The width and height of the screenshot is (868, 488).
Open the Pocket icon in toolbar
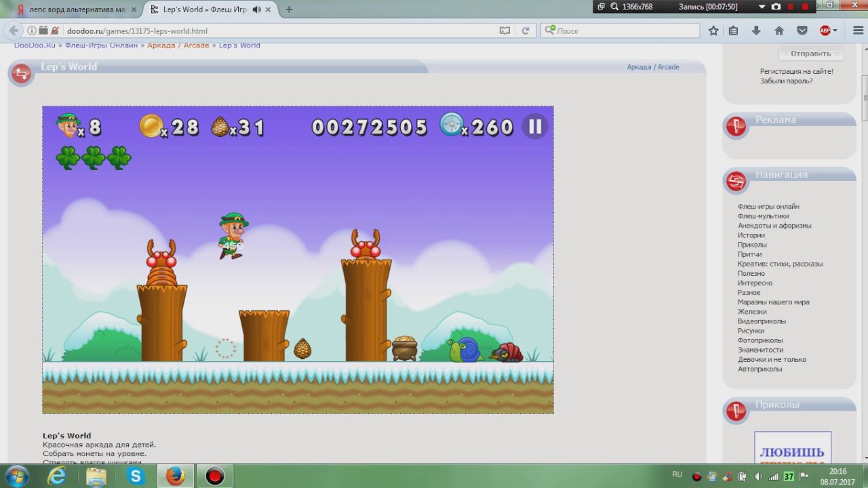tap(802, 30)
